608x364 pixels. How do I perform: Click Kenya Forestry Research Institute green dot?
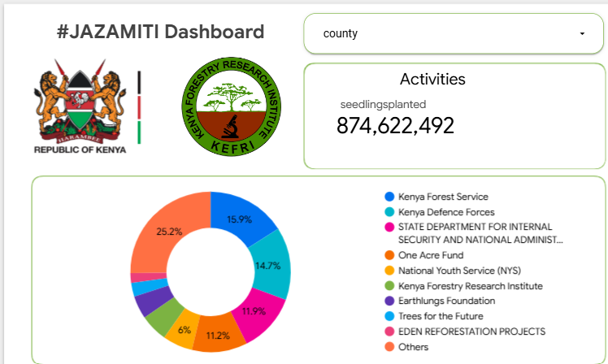coord(389,286)
